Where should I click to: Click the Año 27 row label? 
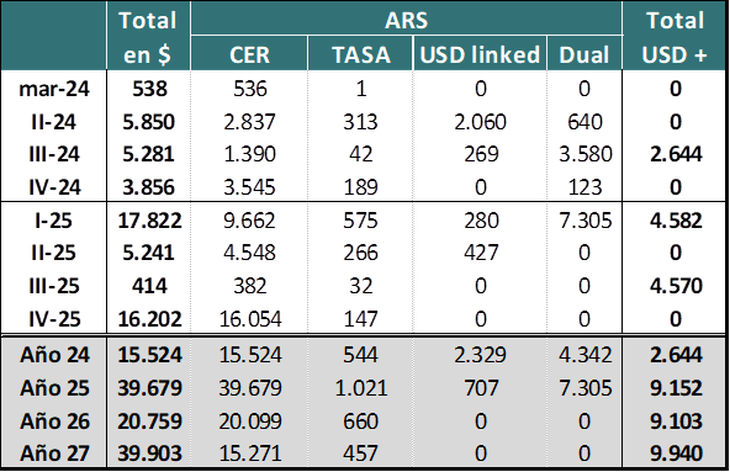[x=55, y=453]
